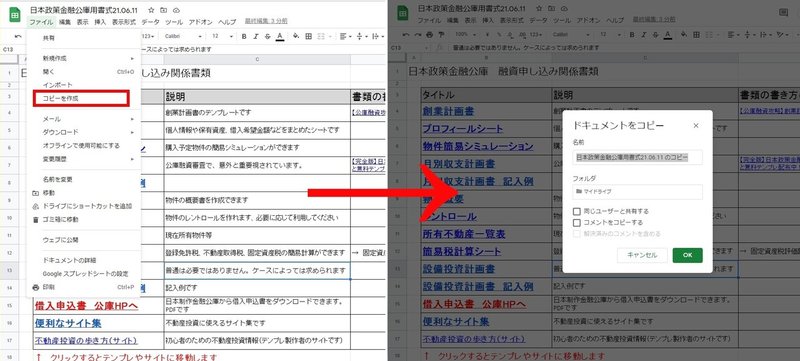Open 編集 menu in left screenshot
Viewport: 800px width, 361px height.
click(x=65, y=22)
